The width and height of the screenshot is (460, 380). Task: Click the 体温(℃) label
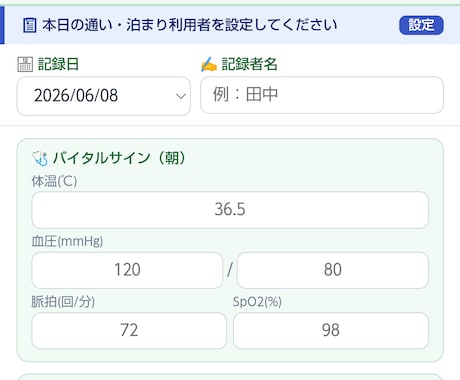pyautogui.click(x=54, y=182)
